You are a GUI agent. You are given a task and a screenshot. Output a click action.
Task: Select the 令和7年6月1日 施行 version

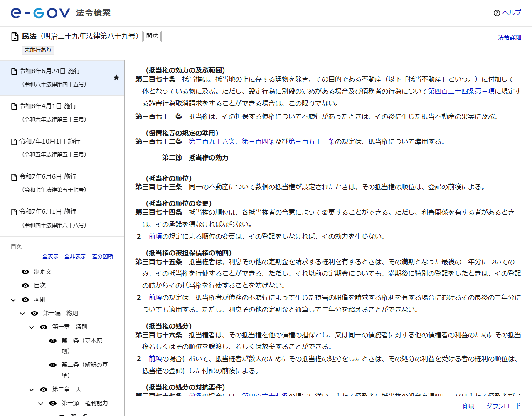pyautogui.click(x=62, y=219)
